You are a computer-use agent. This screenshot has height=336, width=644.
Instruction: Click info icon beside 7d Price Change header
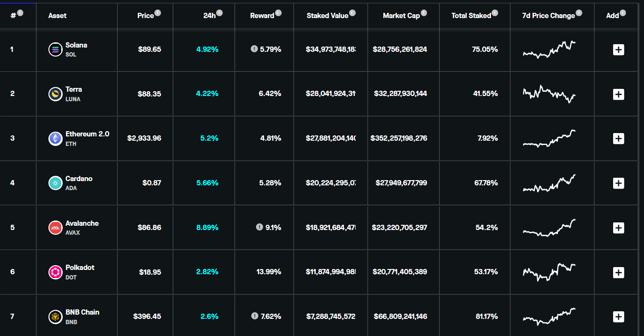pyautogui.click(x=578, y=13)
